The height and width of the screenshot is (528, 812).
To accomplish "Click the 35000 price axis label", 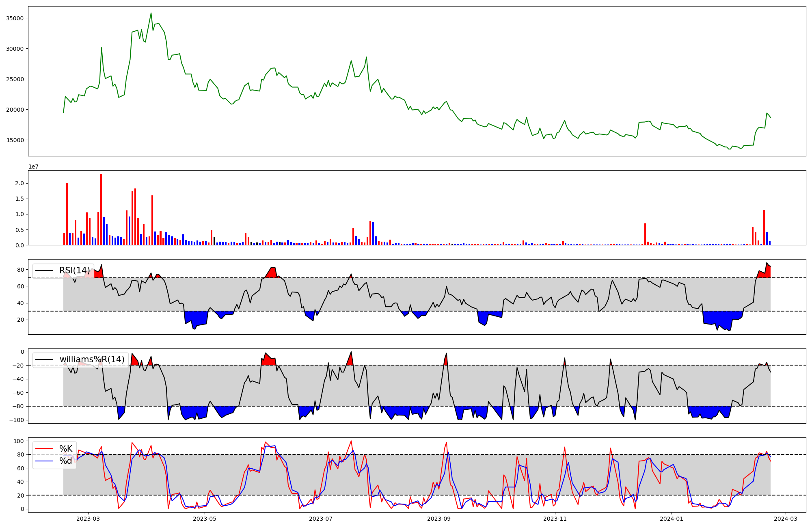I will [x=15, y=18].
